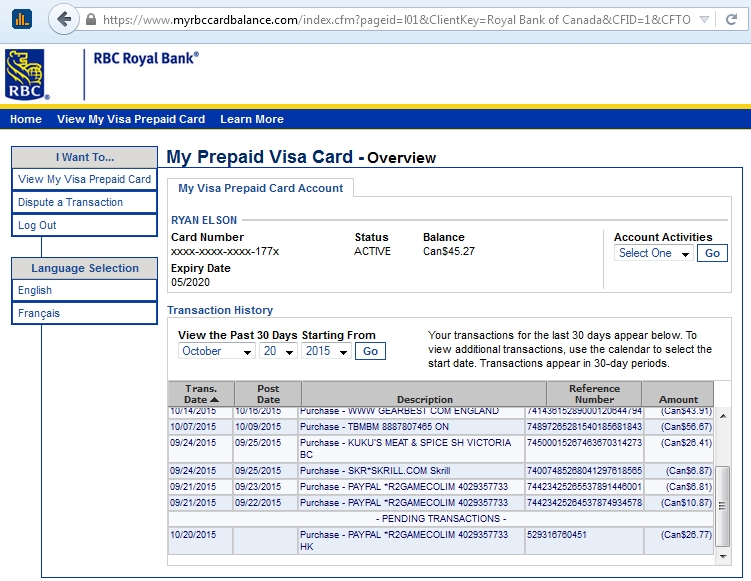Open the October month dropdown
Viewport: 751px width, 581px height.
217,352
